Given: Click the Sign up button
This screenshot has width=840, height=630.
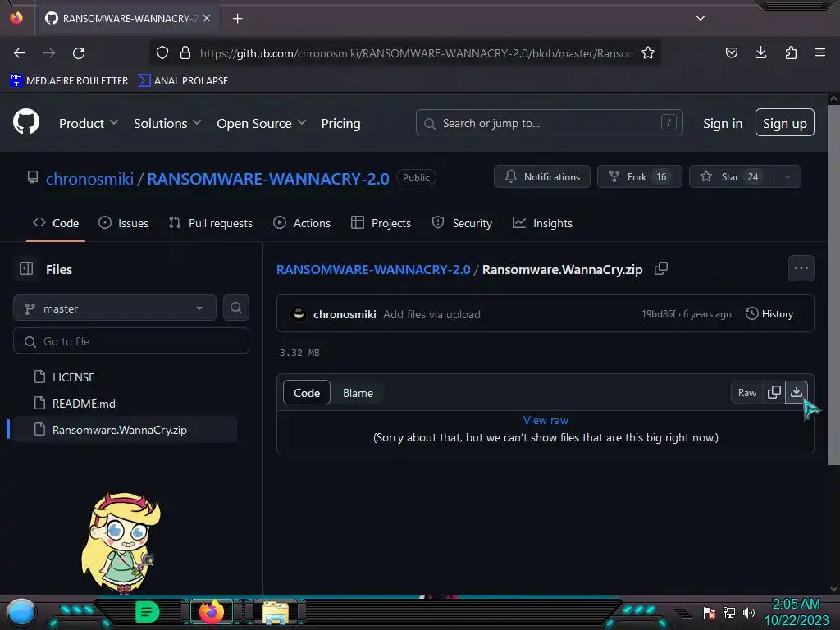Looking at the screenshot, I should coord(785,123).
